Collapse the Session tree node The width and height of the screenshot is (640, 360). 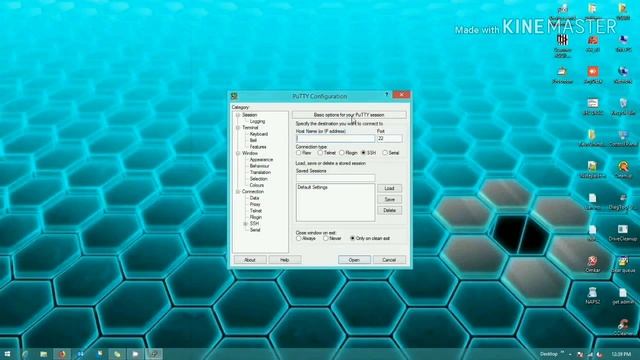point(238,115)
